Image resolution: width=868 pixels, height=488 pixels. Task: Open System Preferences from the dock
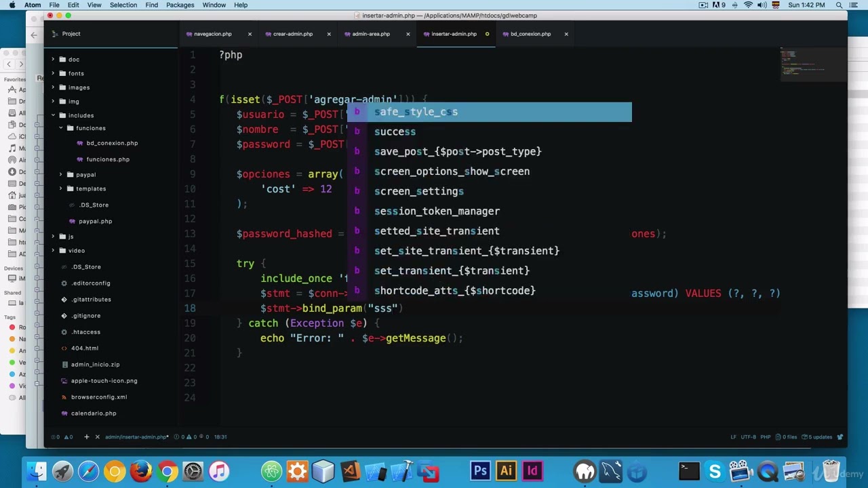[x=193, y=471]
